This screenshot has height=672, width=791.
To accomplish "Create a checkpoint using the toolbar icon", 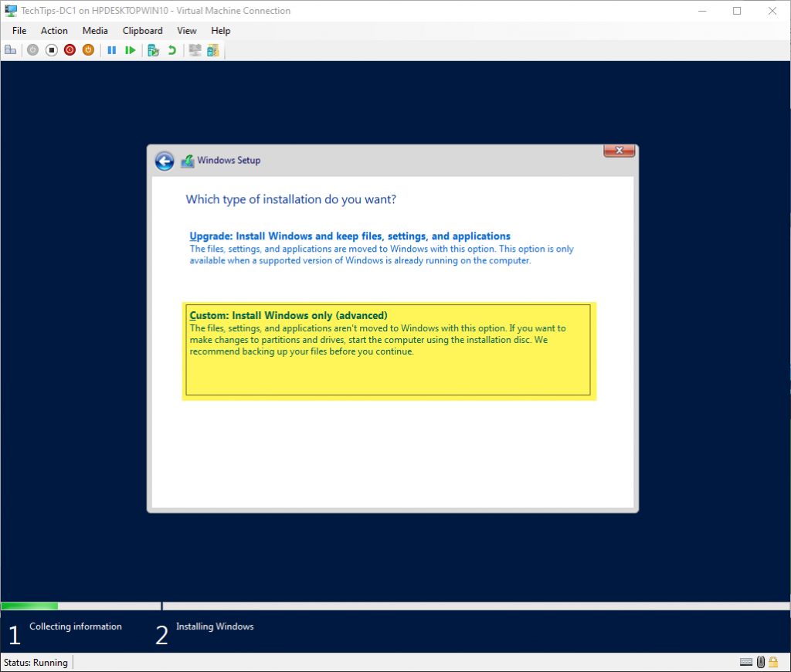I will click(x=154, y=50).
